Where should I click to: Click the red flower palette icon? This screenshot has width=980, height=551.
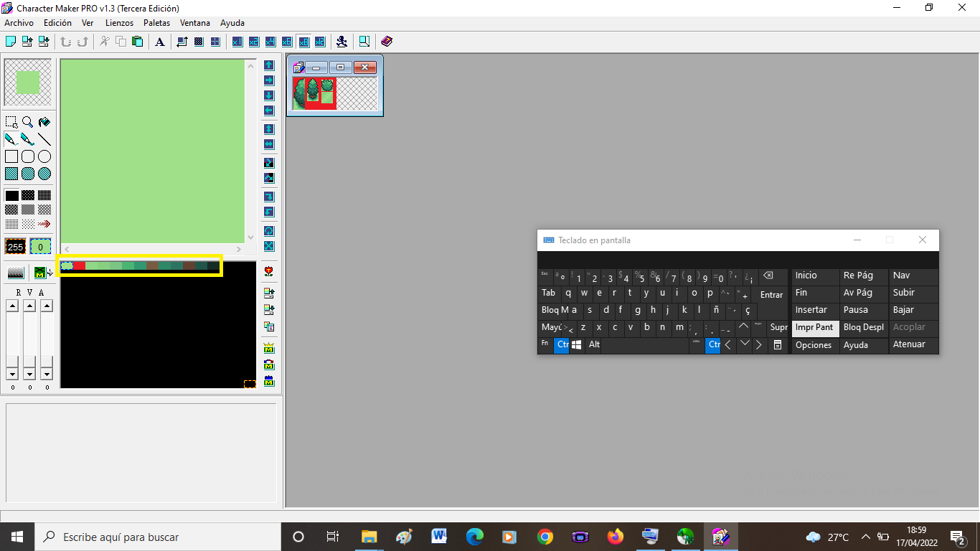pyautogui.click(x=269, y=271)
